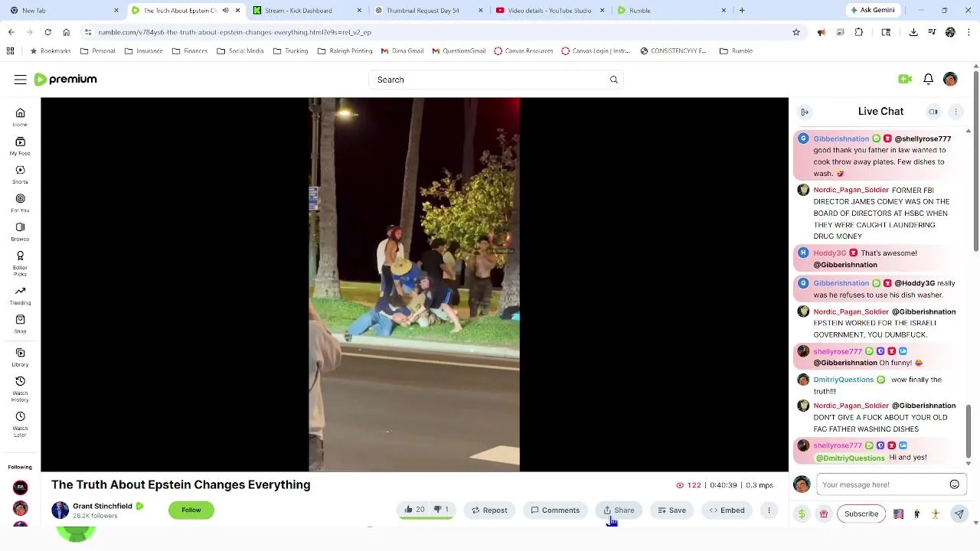The width and height of the screenshot is (980, 551).
Task: Switch to Thumbnail Request Day 54 tab
Action: pos(429,11)
